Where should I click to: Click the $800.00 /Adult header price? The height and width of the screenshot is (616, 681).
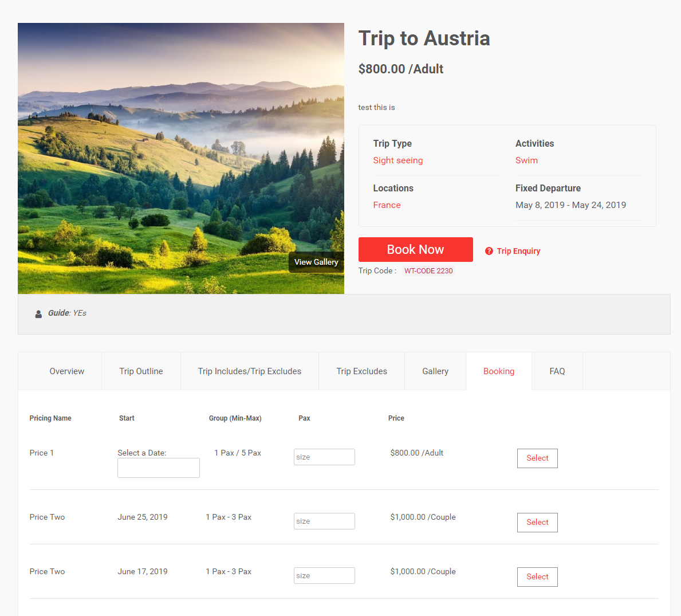(x=400, y=69)
